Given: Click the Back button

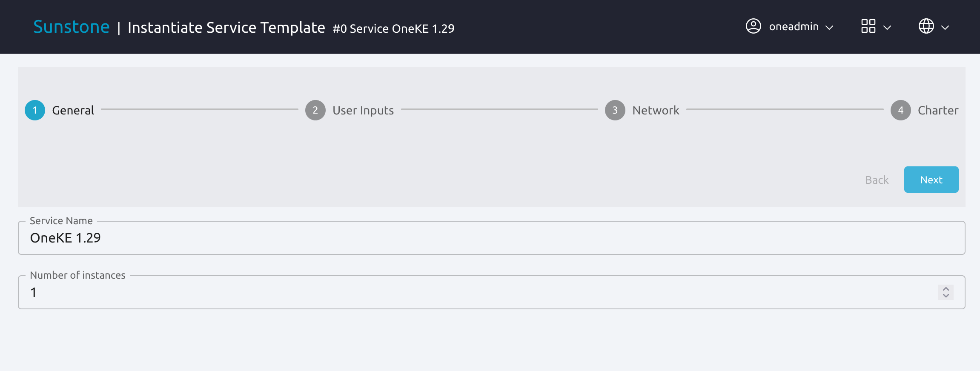Looking at the screenshot, I should [x=877, y=180].
